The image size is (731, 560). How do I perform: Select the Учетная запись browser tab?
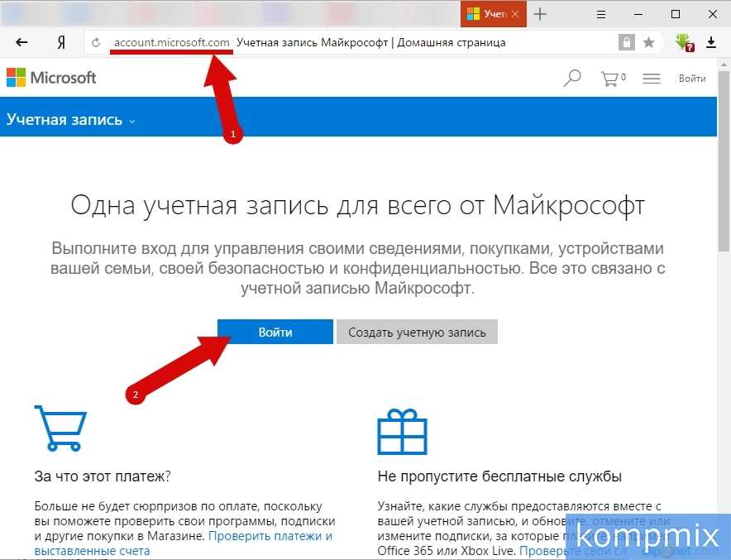(x=493, y=14)
